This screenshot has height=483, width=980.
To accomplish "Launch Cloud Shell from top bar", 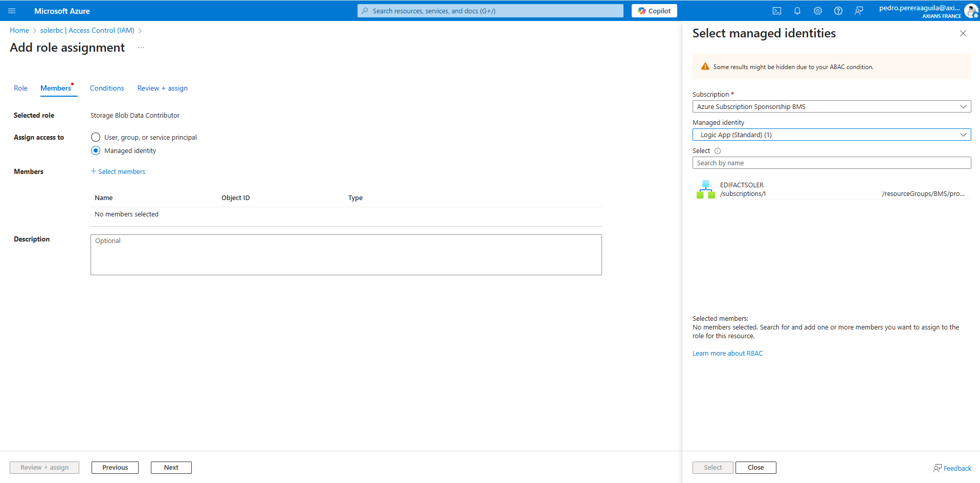I will tap(776, 11).
